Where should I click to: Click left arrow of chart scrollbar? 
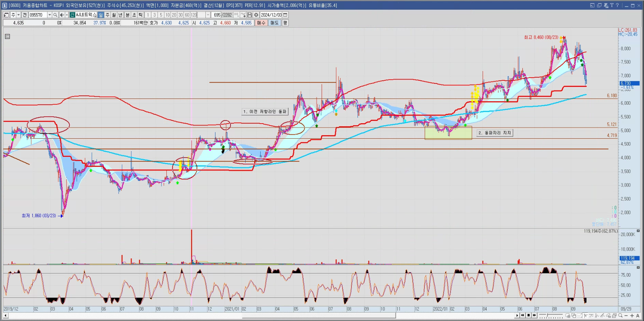pos(5,316)
